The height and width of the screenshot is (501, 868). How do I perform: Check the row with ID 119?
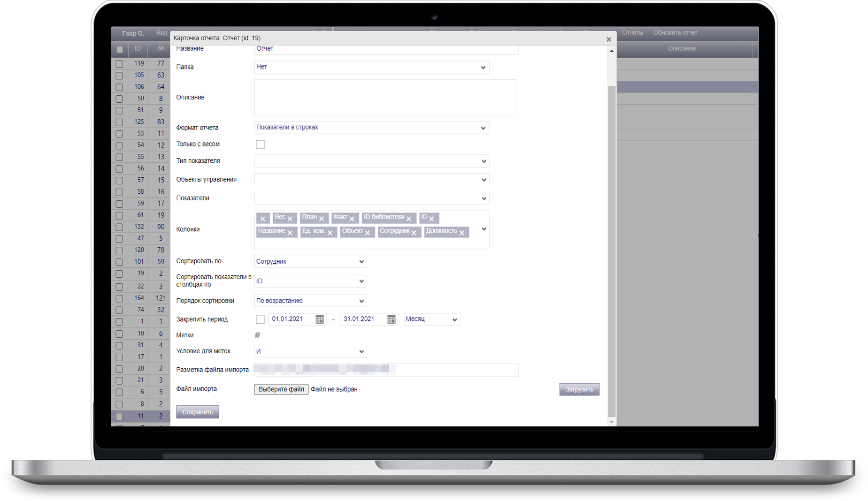pyautogui.click(x=119, y=64)
